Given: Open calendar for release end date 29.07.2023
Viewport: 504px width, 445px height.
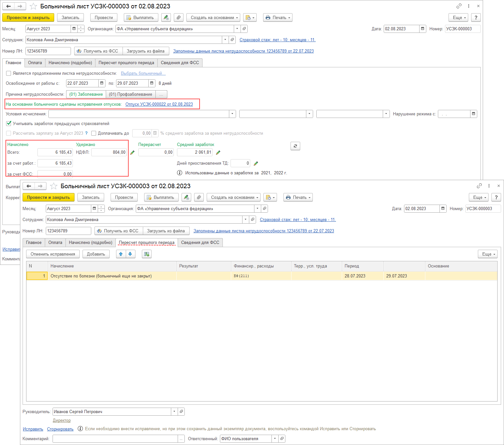Looking at the screenshot, I should click(152, 83).
